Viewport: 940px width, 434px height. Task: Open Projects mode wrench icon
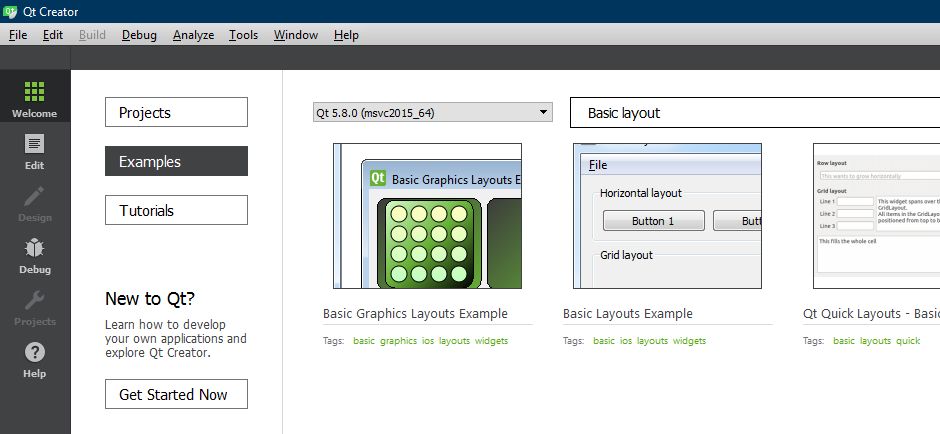(34, 302)
